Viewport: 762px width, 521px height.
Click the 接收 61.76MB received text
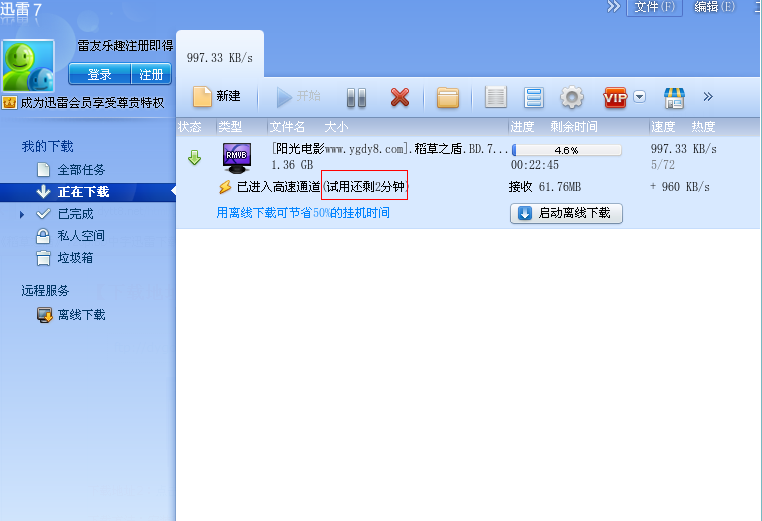click(x=545, y=187)
